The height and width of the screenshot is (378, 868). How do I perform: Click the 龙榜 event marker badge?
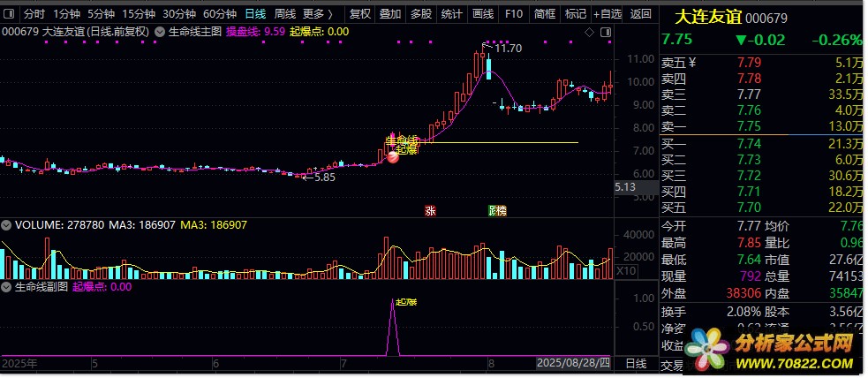point(498,210)
